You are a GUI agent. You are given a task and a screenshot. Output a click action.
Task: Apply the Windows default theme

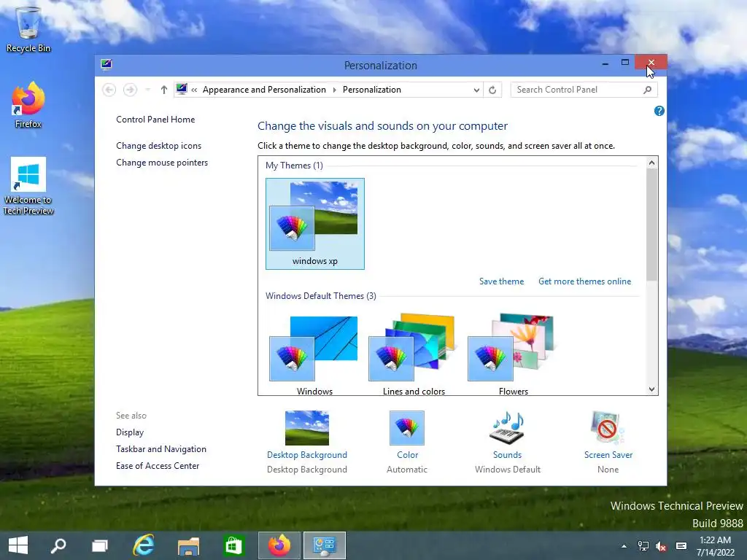click(314, 355)
